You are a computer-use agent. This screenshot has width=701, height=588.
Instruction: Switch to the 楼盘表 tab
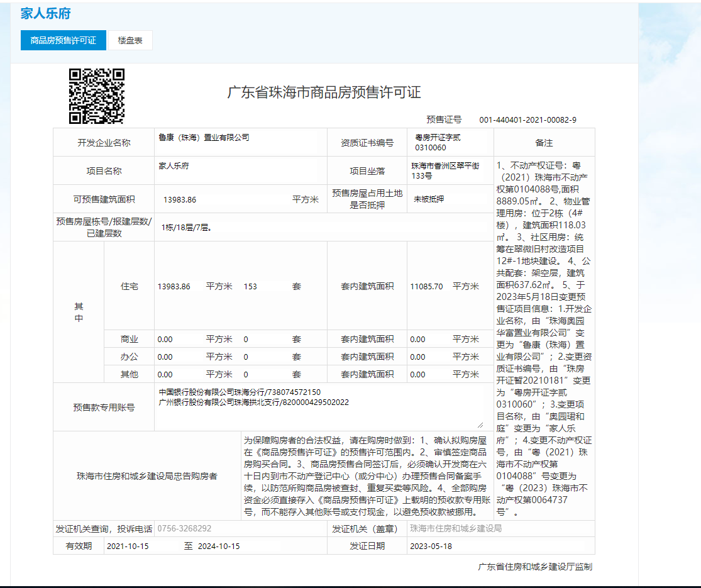(x=130, y=40)
